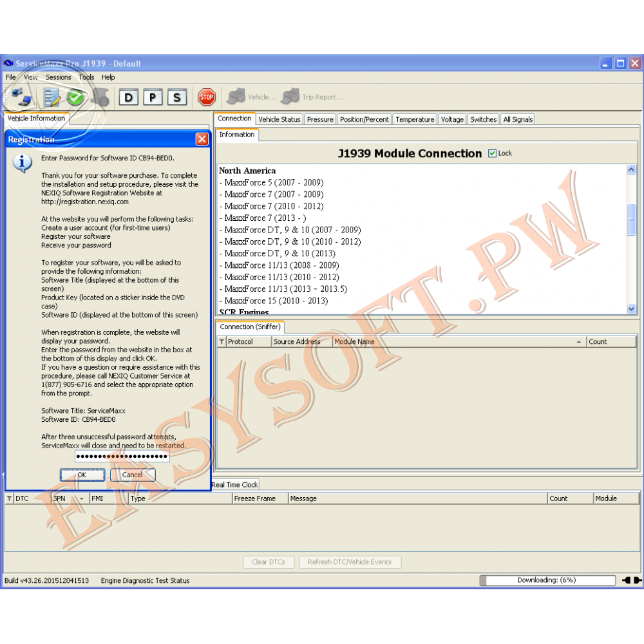
Task: Select MaxxForce 11/13 (2013 - 2013.5)
Action: tap(283, 289)
